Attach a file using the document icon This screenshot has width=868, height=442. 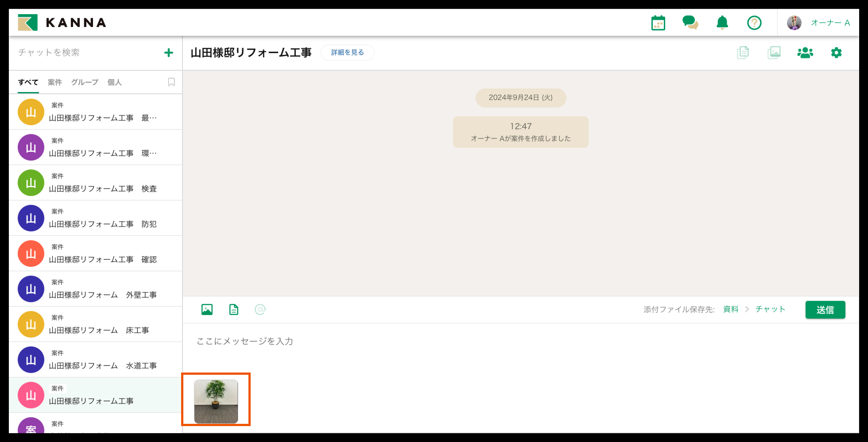(233, 309)
